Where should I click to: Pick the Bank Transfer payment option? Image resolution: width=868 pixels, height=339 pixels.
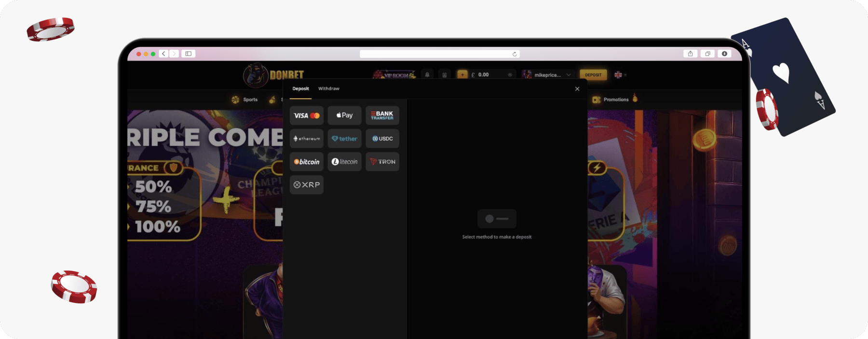[382, 115]
